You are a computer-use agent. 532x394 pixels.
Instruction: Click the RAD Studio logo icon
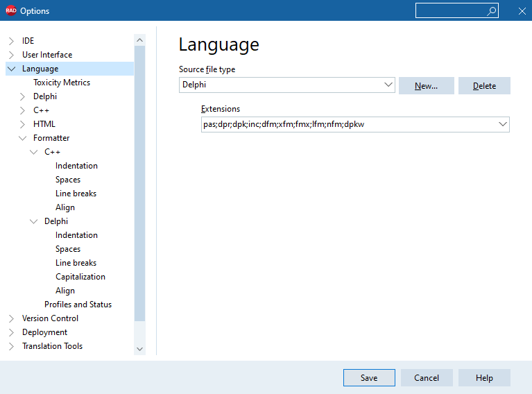click(11, 10)
